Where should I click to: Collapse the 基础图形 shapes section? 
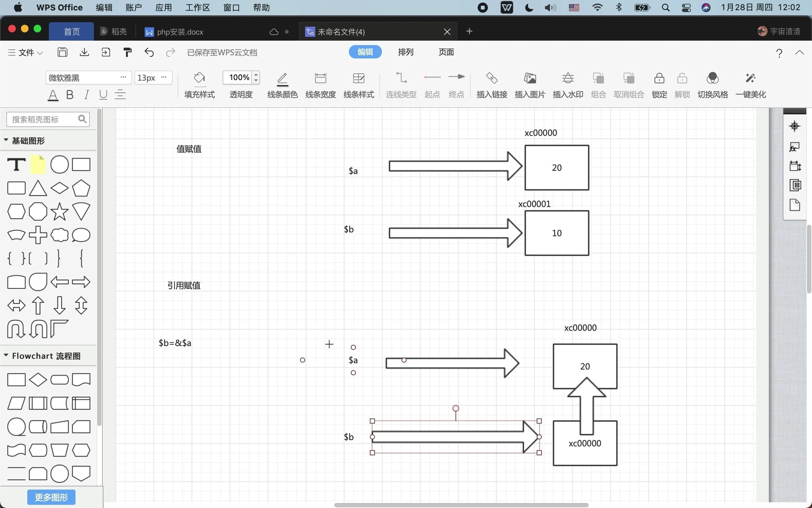(x=6, y=140)
